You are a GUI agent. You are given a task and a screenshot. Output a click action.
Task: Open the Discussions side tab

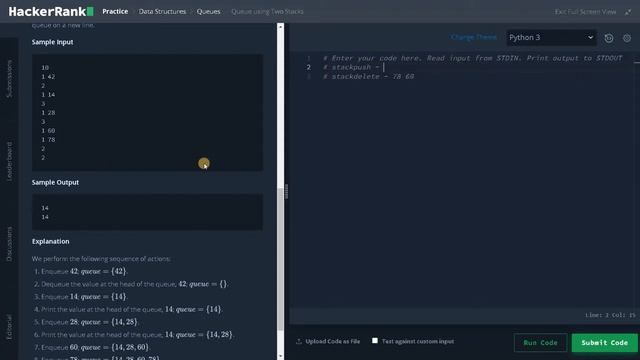click(x=9, y=244)
